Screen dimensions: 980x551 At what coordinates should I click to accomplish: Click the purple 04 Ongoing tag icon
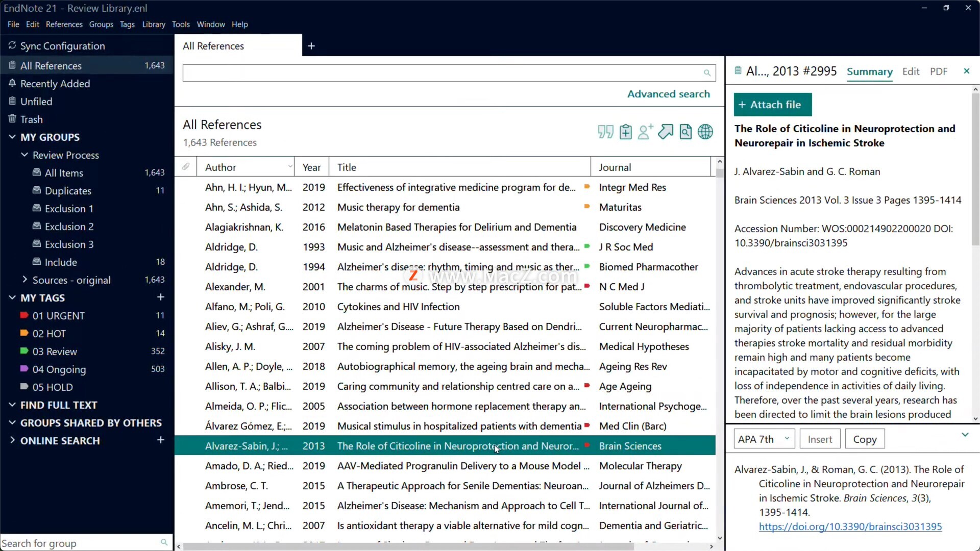tap(24, 369)
